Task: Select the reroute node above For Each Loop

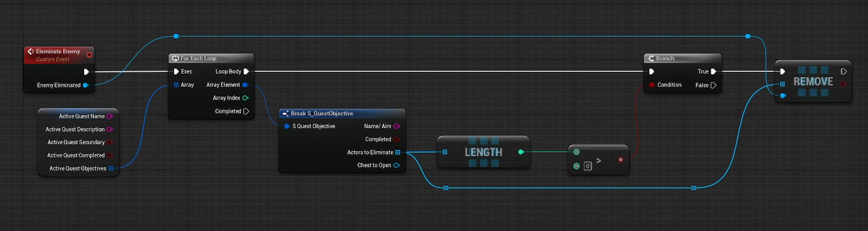Action: coord(176,36)
